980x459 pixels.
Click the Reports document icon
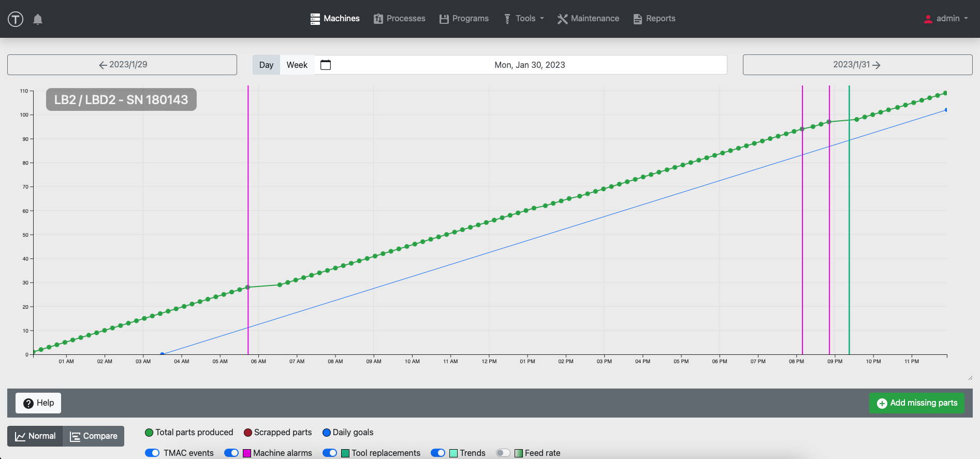pos(638,19)
